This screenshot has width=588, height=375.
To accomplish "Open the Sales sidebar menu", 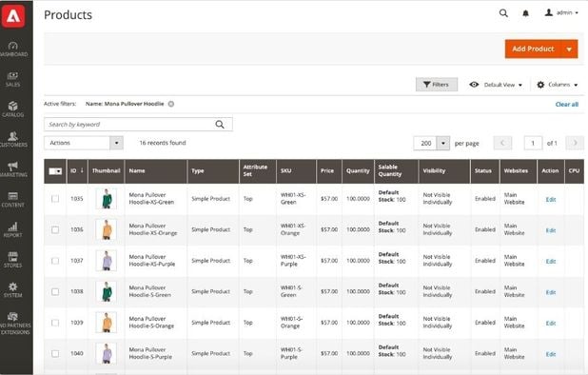I will (x=12, y=80).
